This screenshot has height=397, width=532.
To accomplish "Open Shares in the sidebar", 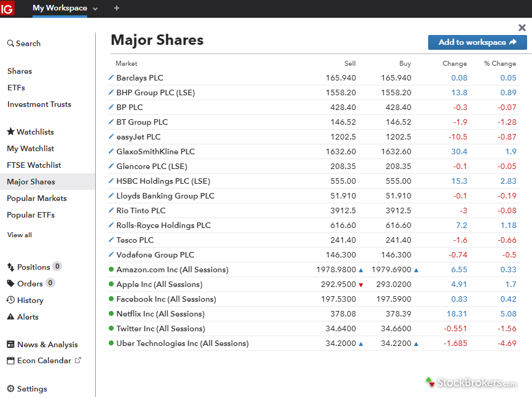I will pyautogui.click(x=20, y=71).
